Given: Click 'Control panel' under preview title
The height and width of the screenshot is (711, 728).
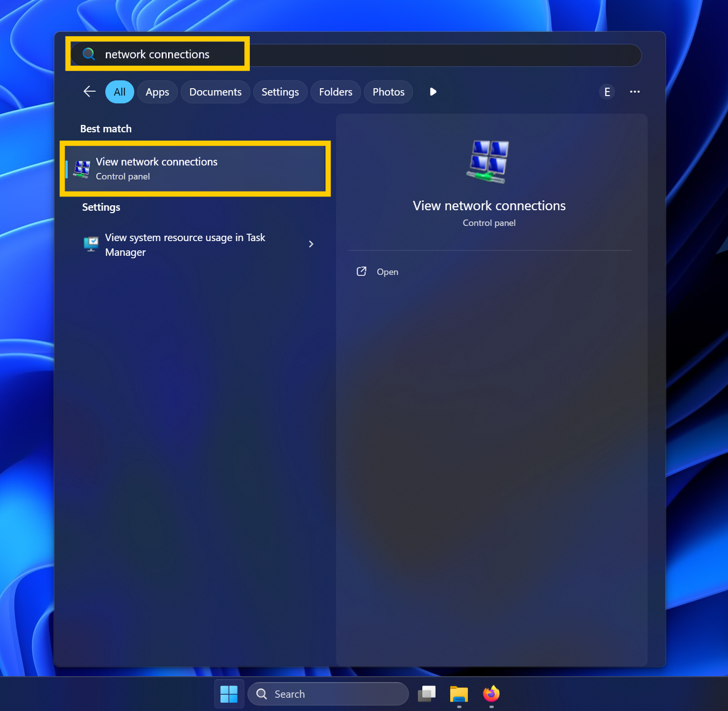Looking at the screenshot, I should [x=489, y=223].
